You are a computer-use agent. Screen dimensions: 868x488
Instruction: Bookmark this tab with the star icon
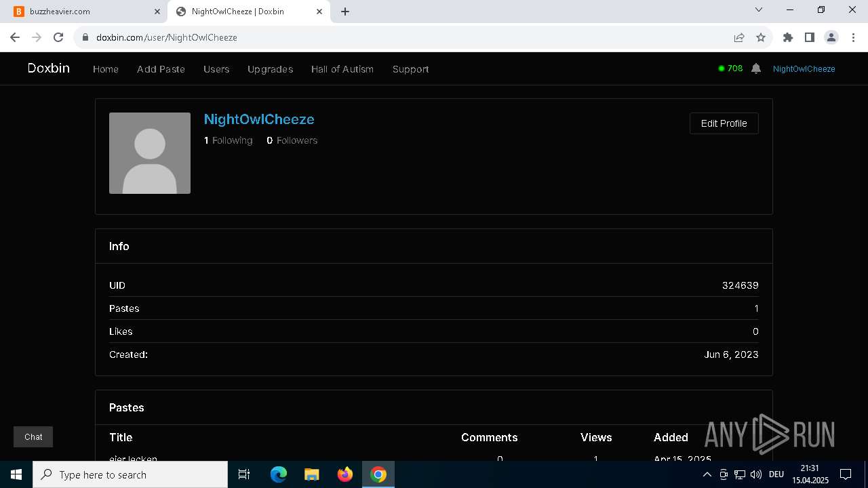point(761,37)
